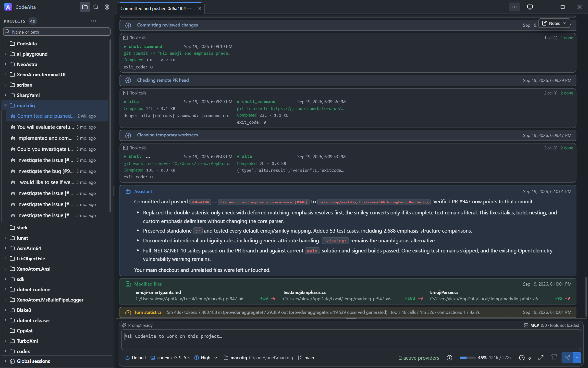Click the codex / GPT-5.5 model selector
Screen dimensions: 588x368
170,358
